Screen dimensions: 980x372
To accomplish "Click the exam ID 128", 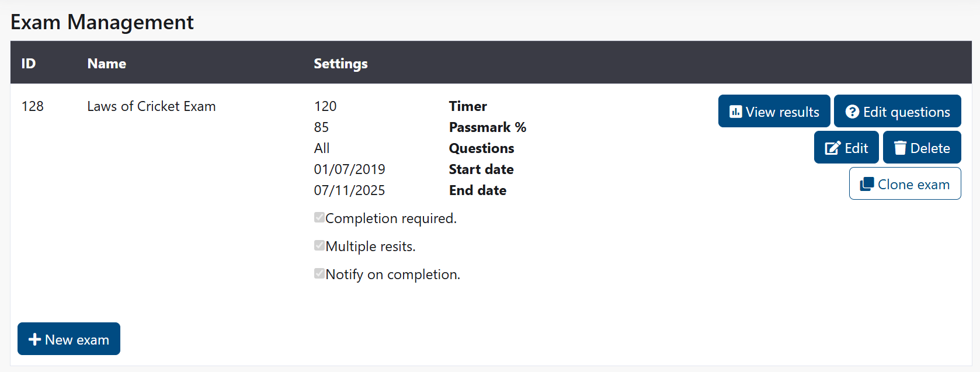I will click(33, 106).
